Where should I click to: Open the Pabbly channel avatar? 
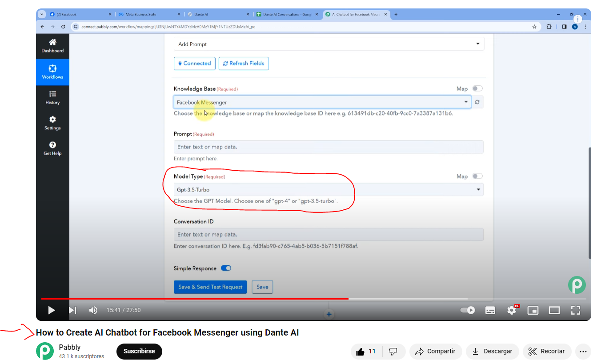45,351
